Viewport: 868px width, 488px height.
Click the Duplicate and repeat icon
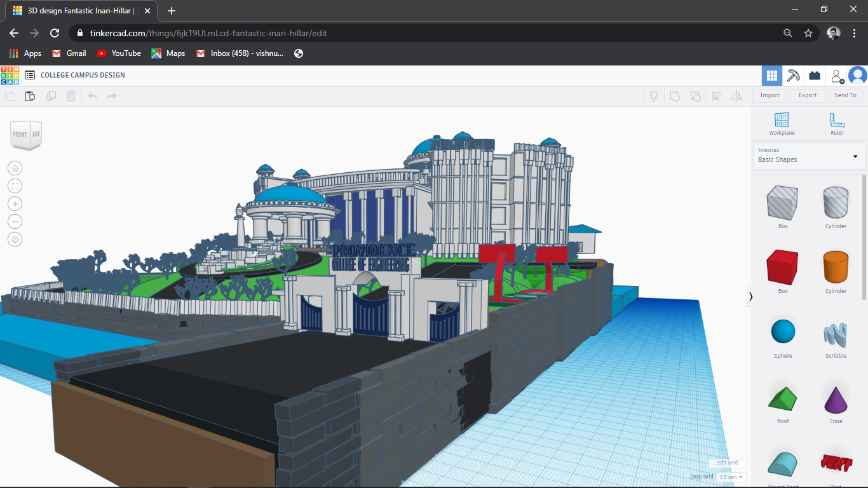coord(51,96)
